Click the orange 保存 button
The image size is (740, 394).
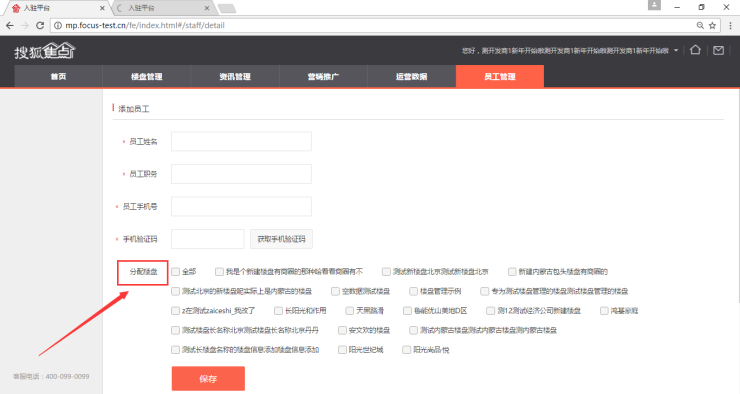(x=208, y=378)
